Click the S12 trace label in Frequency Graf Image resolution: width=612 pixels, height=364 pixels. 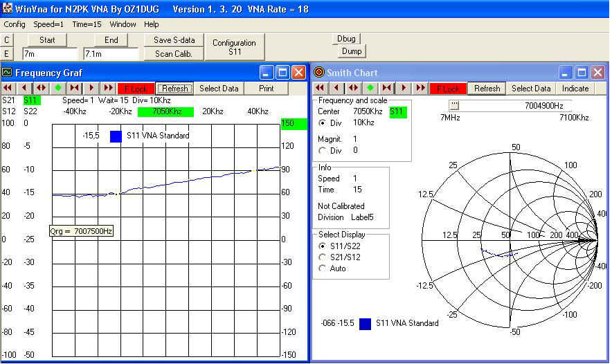point(8,111)
